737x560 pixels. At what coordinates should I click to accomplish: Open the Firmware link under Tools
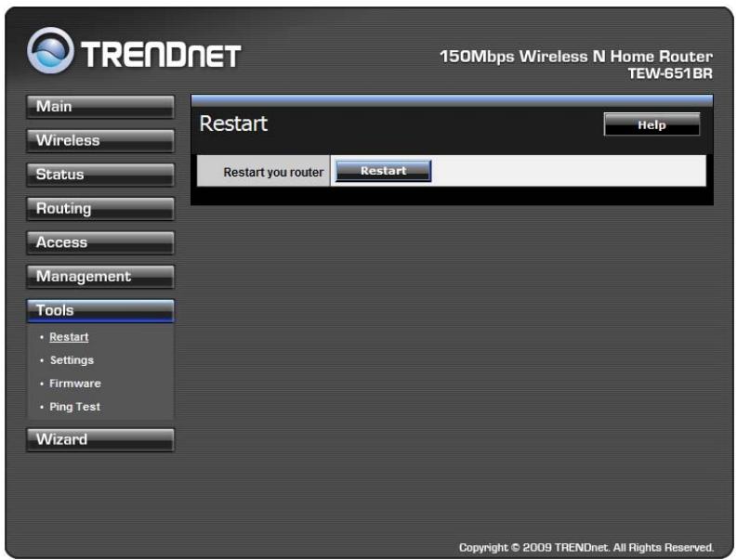coord(75,384)
